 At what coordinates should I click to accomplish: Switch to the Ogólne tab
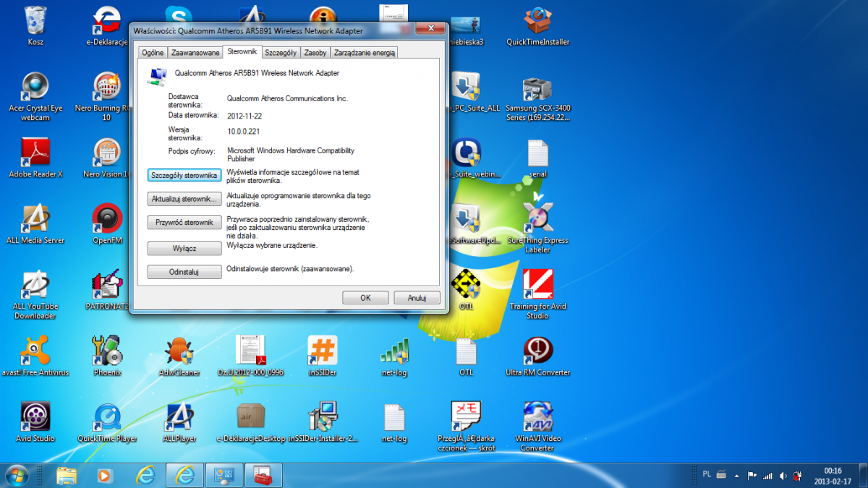(153, 53)
